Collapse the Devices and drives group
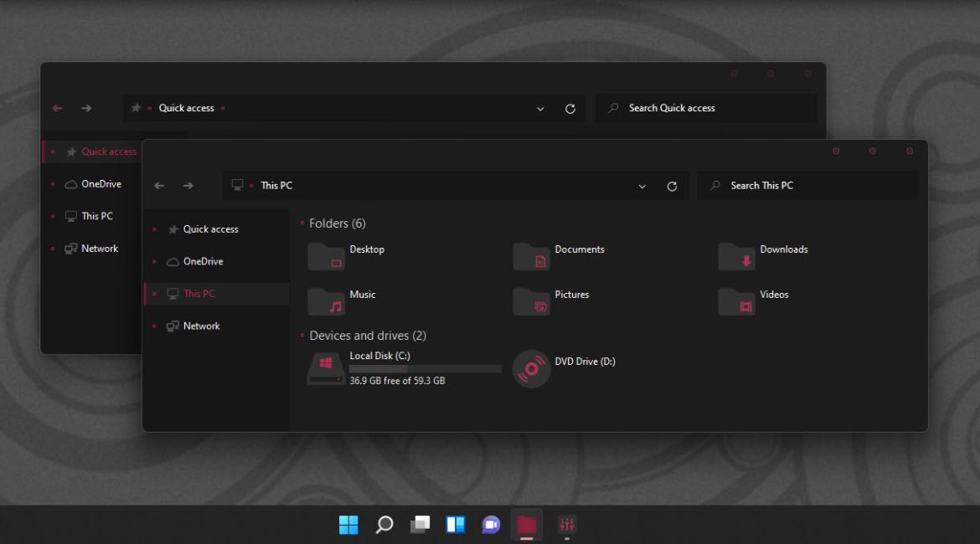The height and width of the screenshot is (544, 980). point(367,336)
